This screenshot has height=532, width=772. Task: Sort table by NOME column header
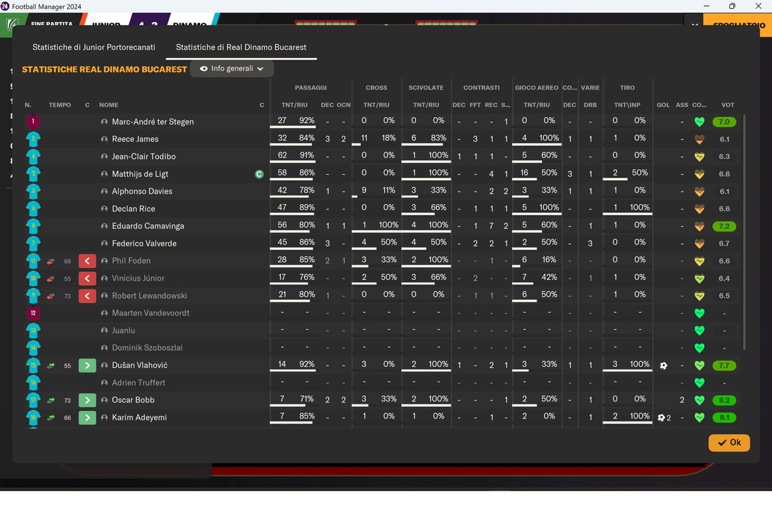[x=108, y=105]
